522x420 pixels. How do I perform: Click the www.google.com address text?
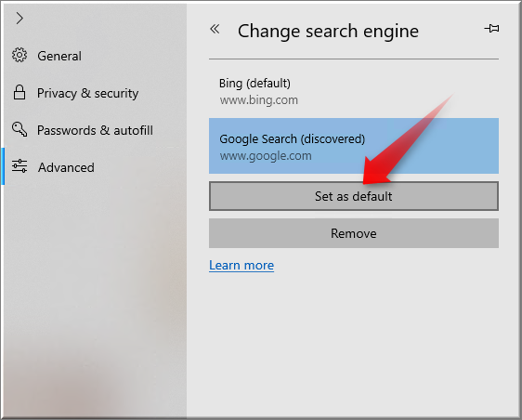[266, 155]
